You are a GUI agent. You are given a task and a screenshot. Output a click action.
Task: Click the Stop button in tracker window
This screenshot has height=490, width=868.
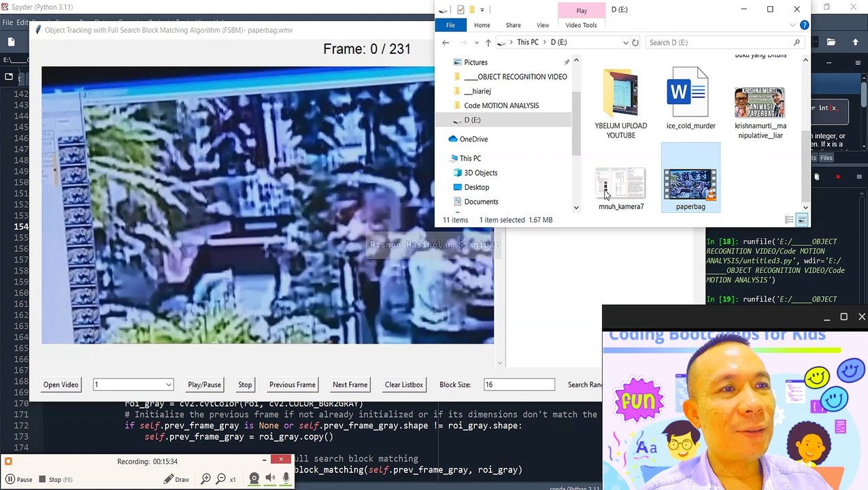[245, 385]
